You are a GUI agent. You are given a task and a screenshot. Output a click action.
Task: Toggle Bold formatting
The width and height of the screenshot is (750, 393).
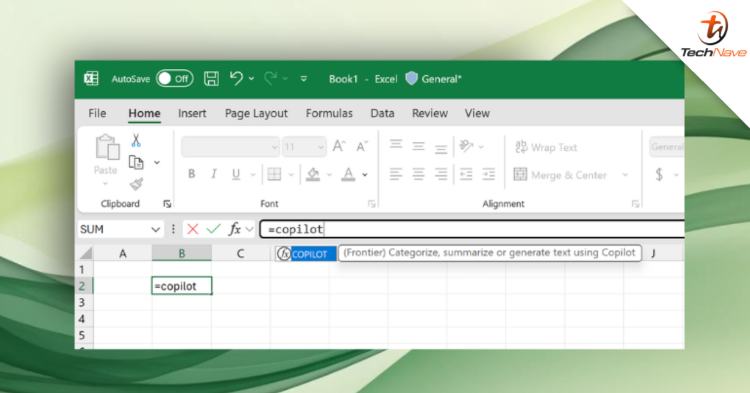191,174
